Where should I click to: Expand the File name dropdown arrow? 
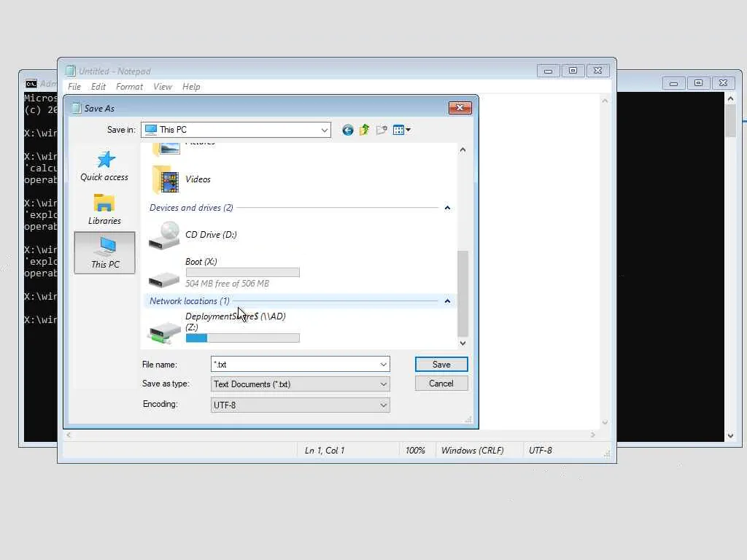(x=384, y=365)
